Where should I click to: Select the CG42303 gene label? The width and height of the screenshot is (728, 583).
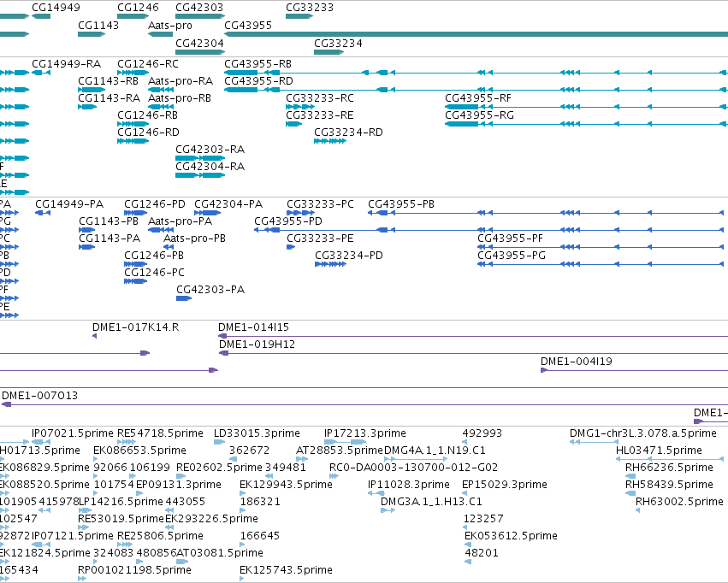(x=199, y=8)
